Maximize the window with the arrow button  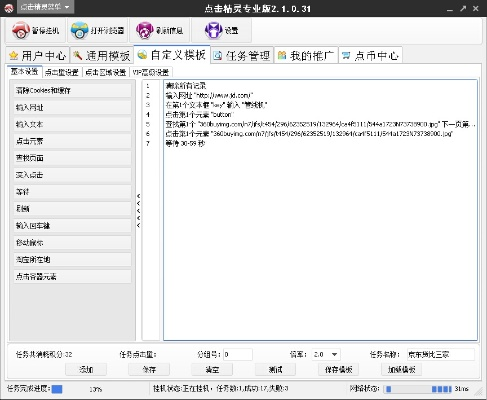tap(463, 9)
